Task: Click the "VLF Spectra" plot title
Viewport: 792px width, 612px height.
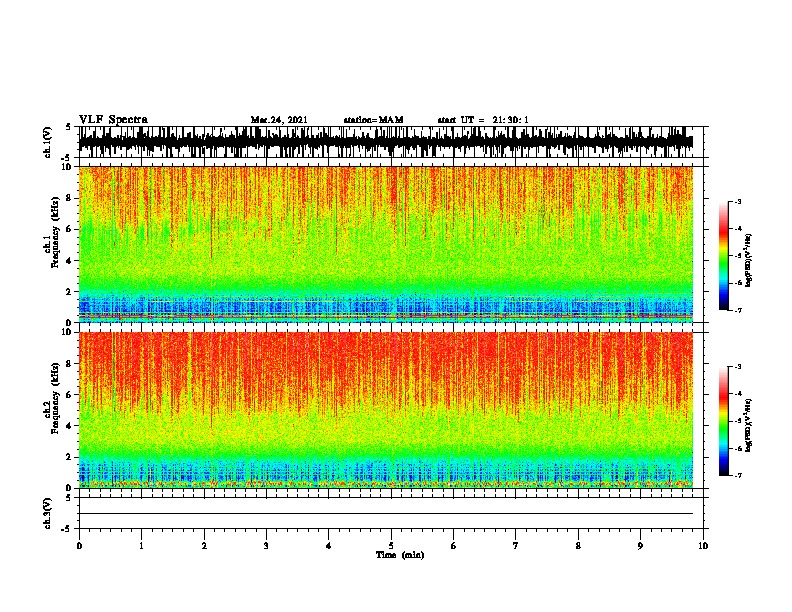Action: pyautogui.click(x=113, y=120)
